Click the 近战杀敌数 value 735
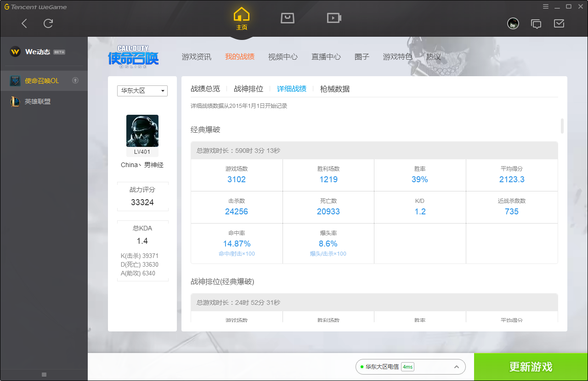Viewport: 588px width, 381px height. (512, 212)
